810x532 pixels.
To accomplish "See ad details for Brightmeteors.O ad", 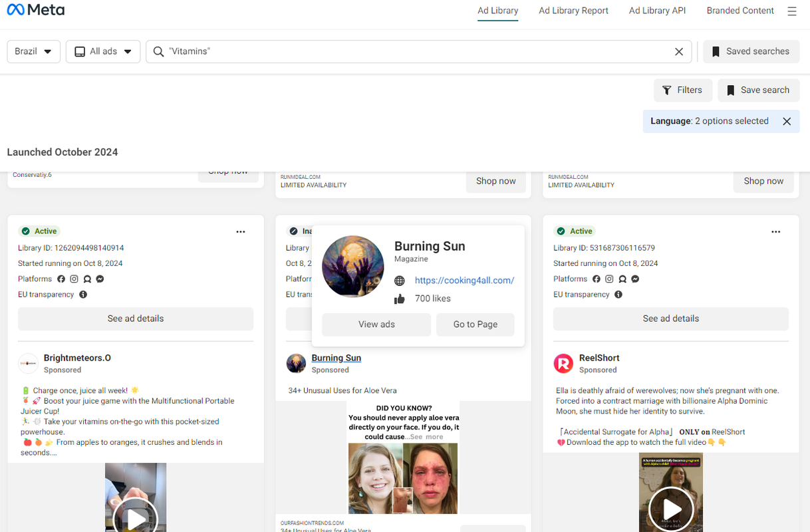I will (x=136, y=319).
